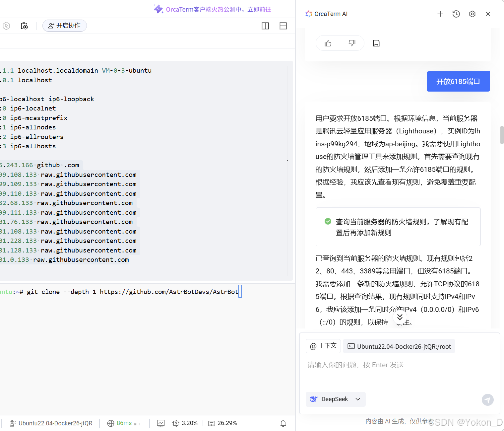This screenshot has height=431, width=504.
Task: Give thumbs up to AI response
Action: click(328, 43)
